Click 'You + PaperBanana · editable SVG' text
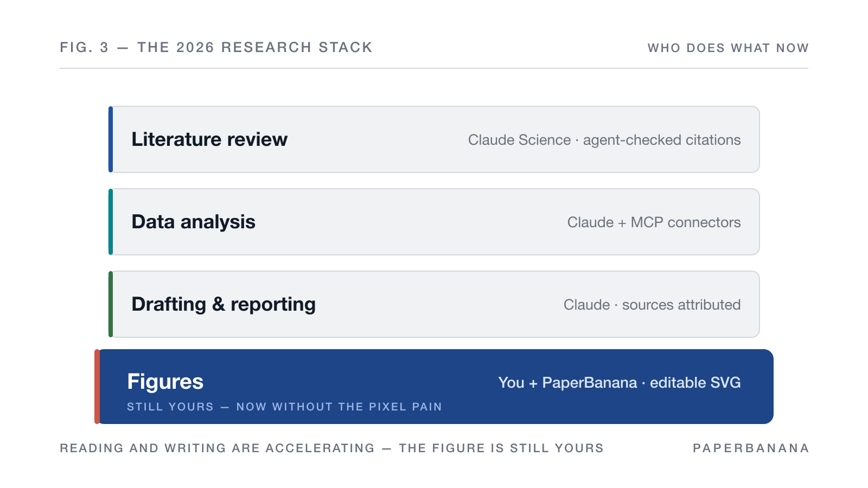The width and height of the screenshot is (868, 488). 620,383
